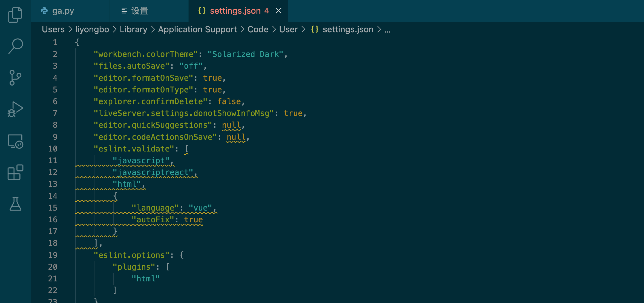Image resolution: width=644 pixels, height=303 pixels.
Task: Click line number 1 in the gutter
Action: (55, 42)
